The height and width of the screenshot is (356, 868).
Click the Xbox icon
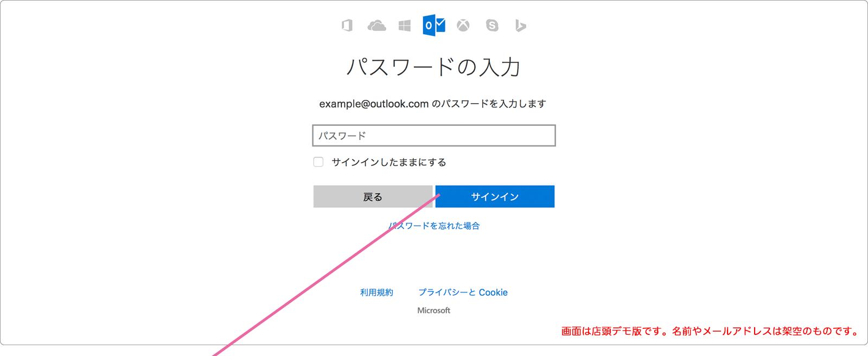pos(463,26)
